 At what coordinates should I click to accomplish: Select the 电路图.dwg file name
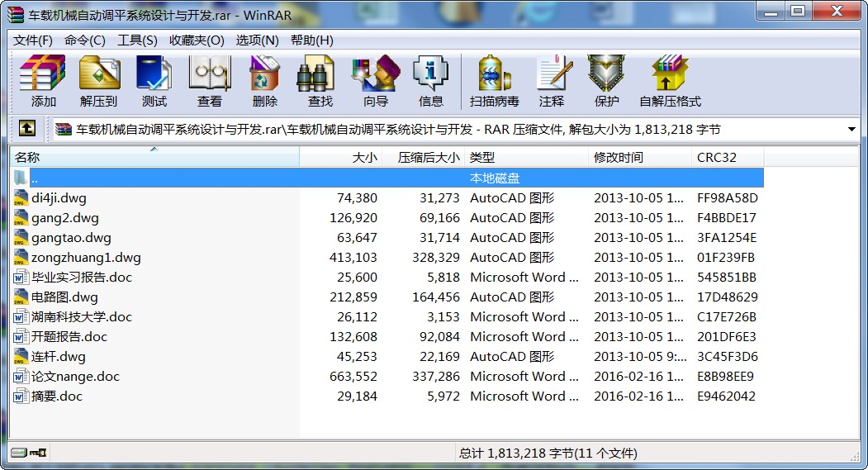point(64,297)
